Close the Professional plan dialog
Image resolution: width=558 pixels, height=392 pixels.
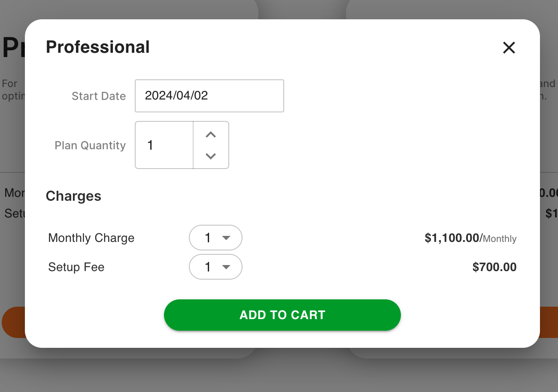pyautogui.click(x=509, y=48)
